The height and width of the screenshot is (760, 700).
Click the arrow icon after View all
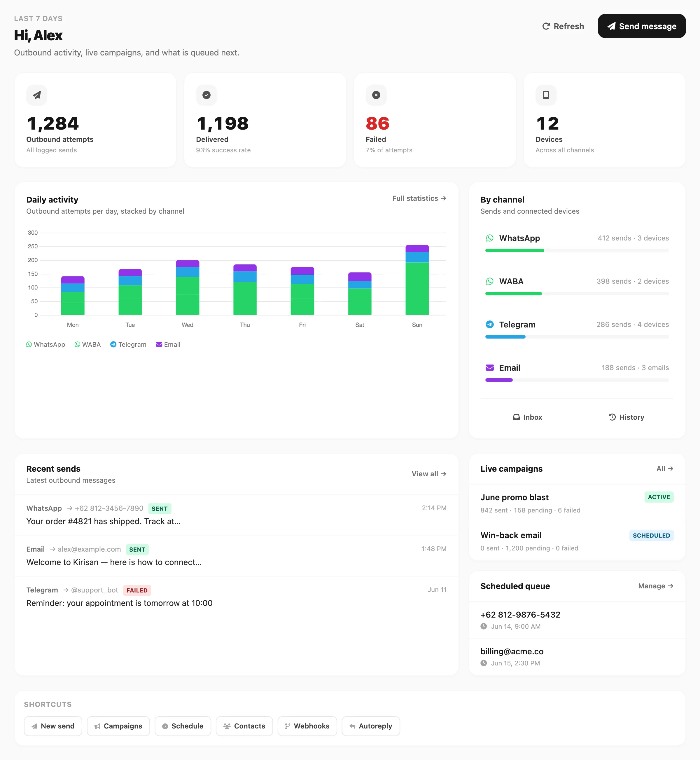point(443,474)
